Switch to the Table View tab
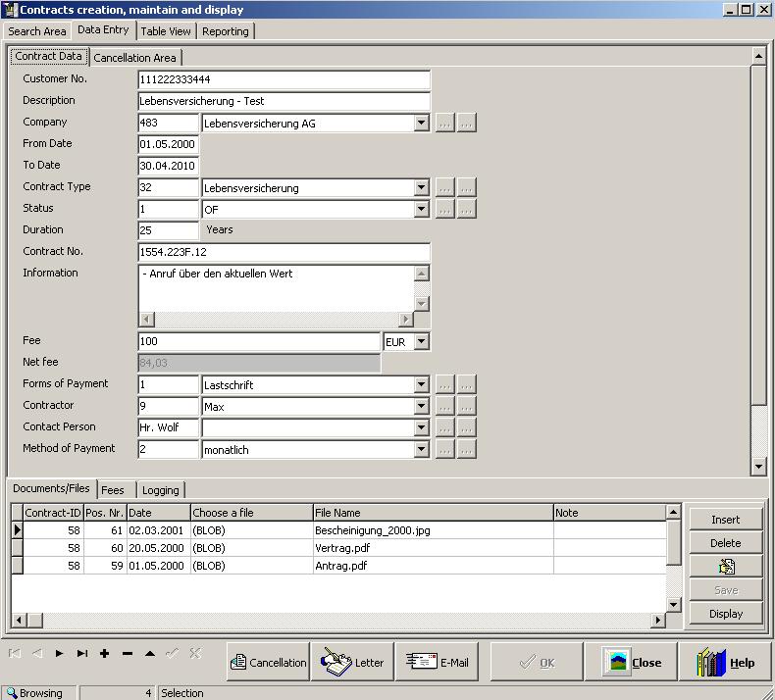This screenshot has height=700, width=775. tap(166, 31)
